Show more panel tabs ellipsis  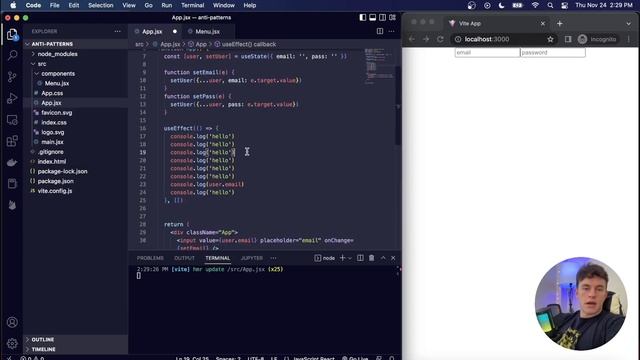coord(273,258)
